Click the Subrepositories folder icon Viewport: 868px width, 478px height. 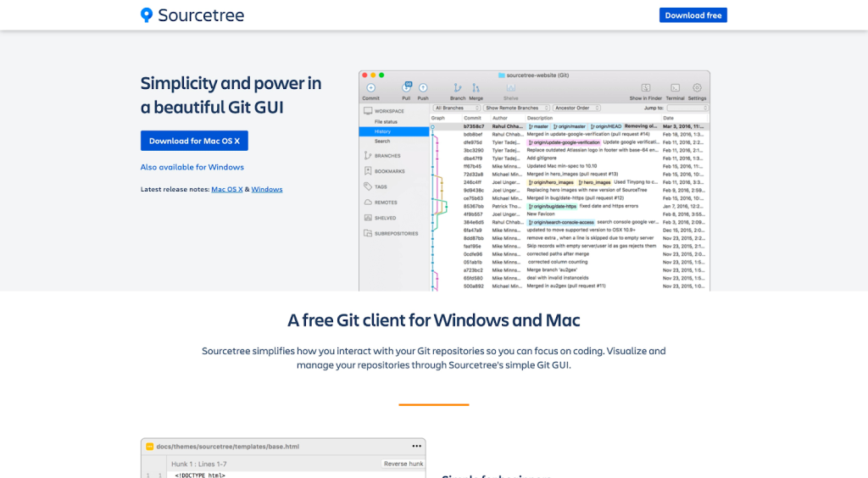pyautogui.click(x=368, y=233)
